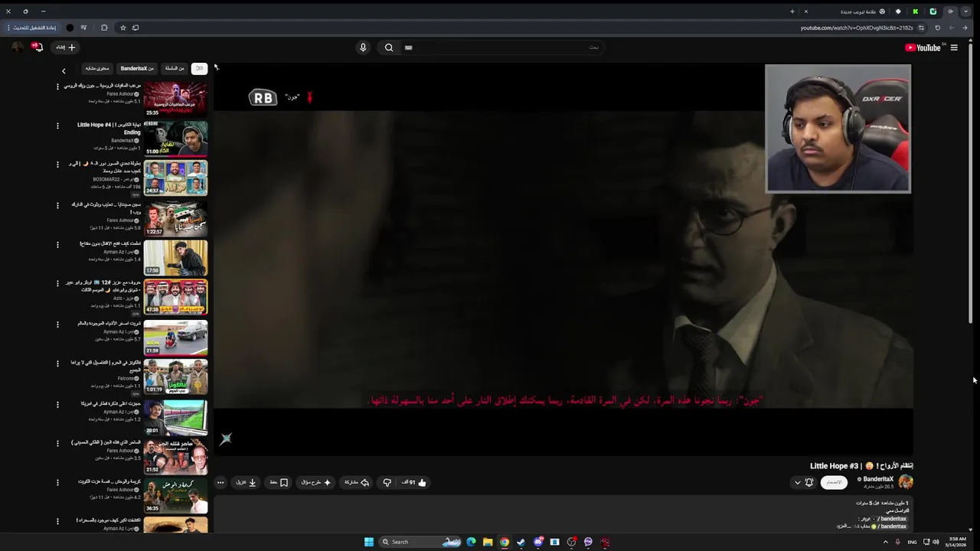Open options menu for 17:50 Ayman Az video

(57, 245)
